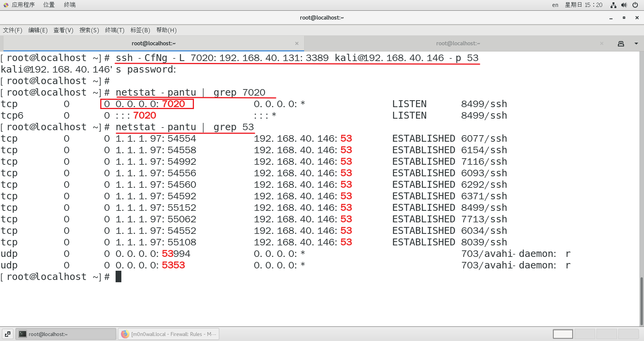The height and width of the screenshot is (341, 644).
Task: Click the activities icon beside 应用程序
Action: click(x=6, y=5)
